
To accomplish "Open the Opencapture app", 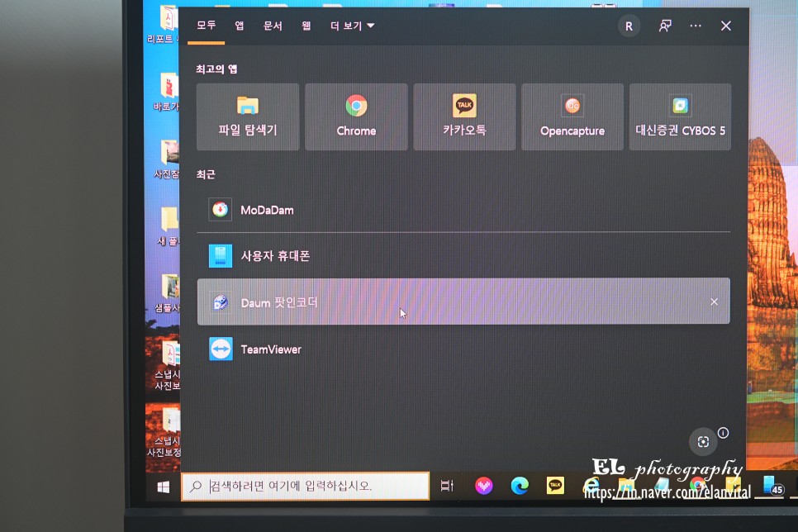I will 572,116.
